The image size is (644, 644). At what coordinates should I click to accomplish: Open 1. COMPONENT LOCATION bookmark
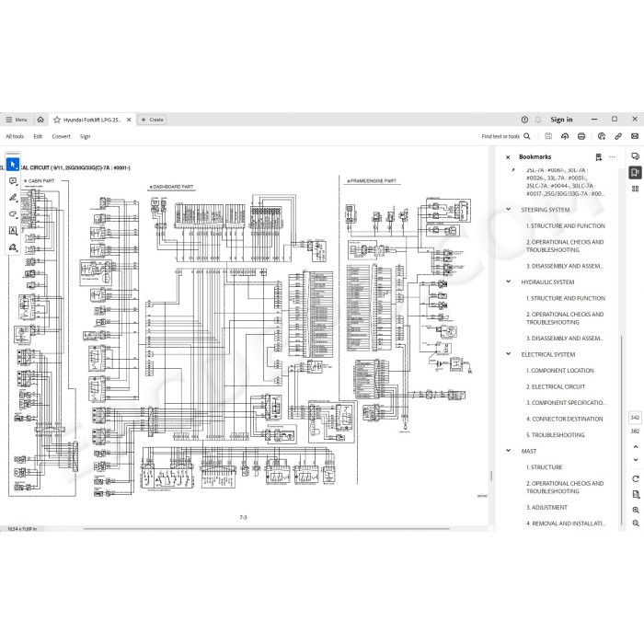coord(559,371)
